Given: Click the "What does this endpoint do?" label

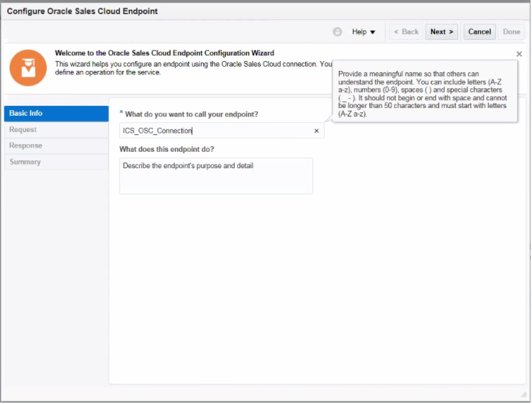Looking at the screenshot, I should pos(167,149).
